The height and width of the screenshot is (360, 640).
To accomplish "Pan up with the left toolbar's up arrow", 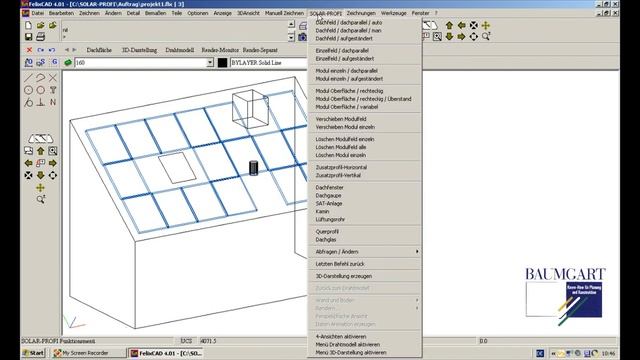I will (40, 151).
